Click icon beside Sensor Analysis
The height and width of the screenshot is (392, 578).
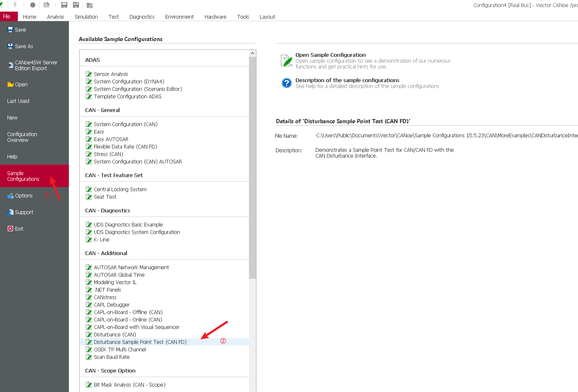point(89,74)
